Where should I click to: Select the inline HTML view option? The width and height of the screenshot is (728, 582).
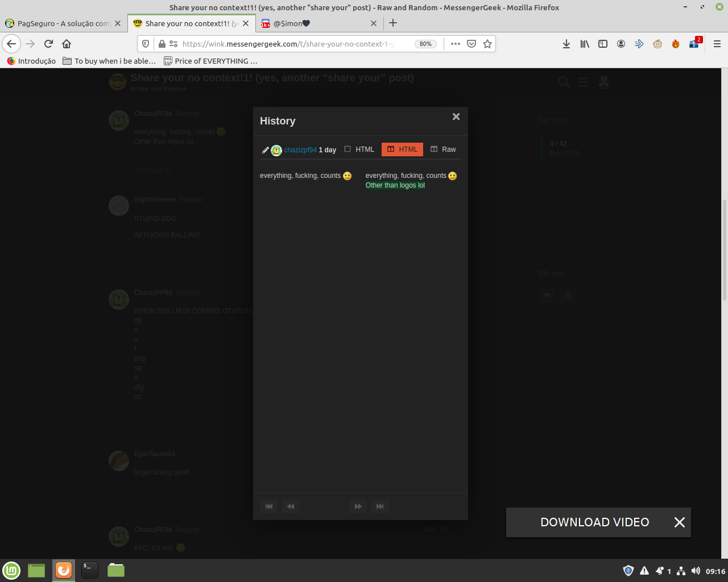(359, 149)
